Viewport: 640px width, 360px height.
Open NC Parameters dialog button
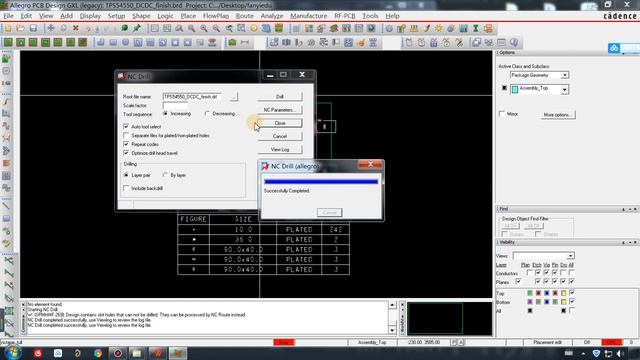(280, 110)
